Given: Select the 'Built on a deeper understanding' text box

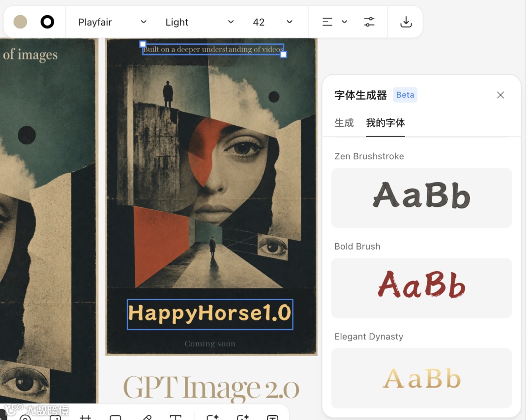Looking at the screenshot, I should click(x=213, y=50).
